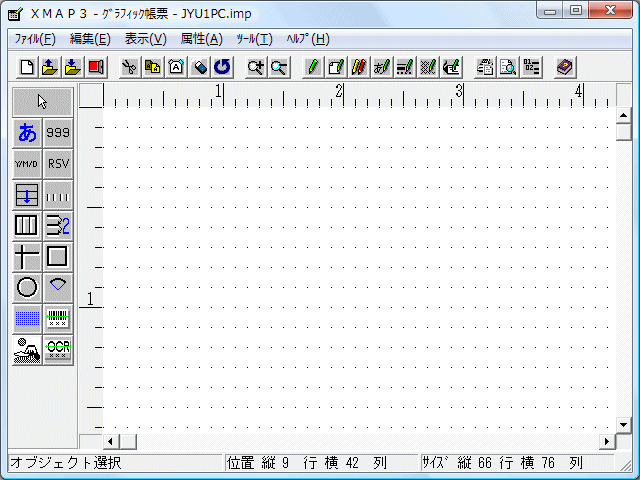Select the RSV reserved field tool
This screenshot has height=480, width=640.
pos(58,164)
